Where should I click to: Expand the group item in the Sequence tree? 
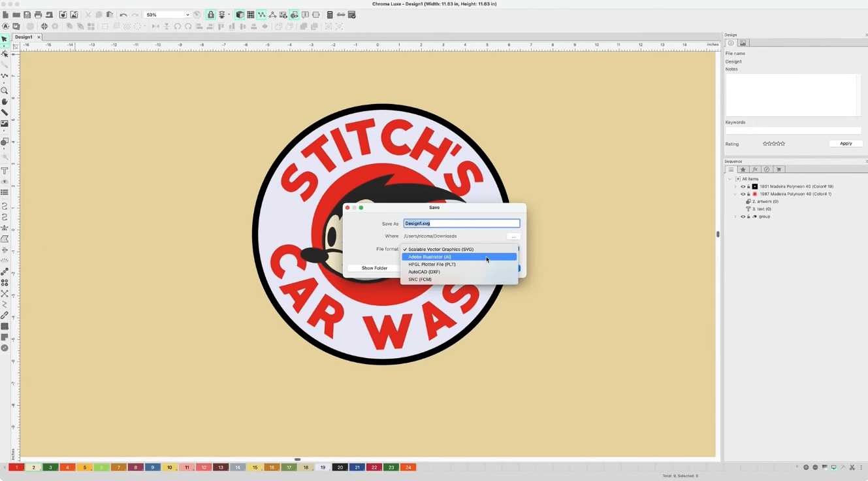pyautogui.click(x=735, y=216)
